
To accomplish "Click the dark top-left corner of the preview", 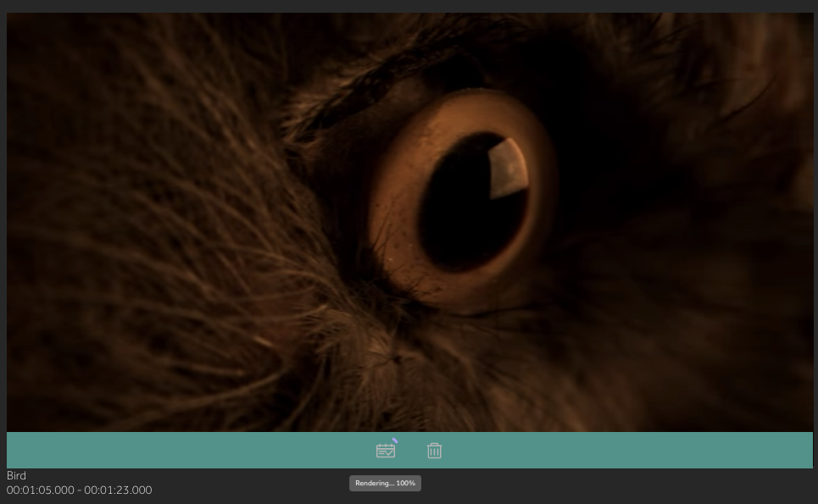I will 25,30.
